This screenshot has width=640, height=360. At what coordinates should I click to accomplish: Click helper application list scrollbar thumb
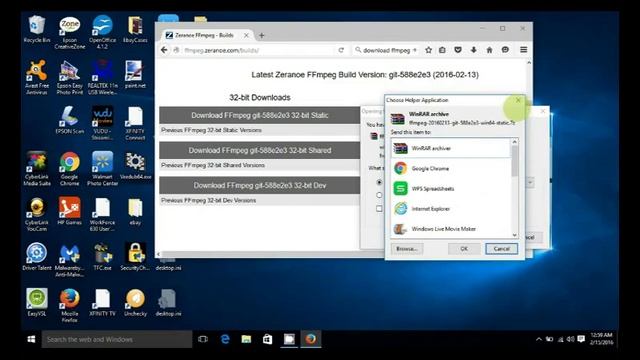tap(515, 160)
